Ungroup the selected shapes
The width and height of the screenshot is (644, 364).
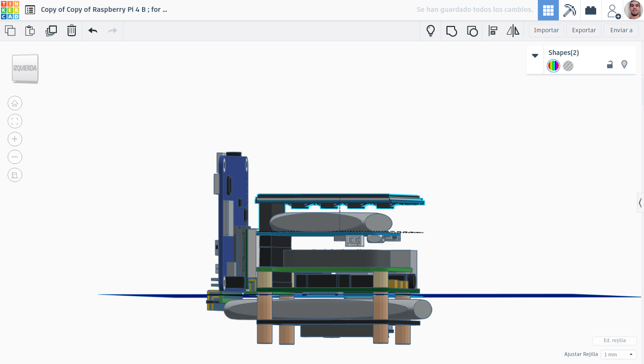(472, 31)
